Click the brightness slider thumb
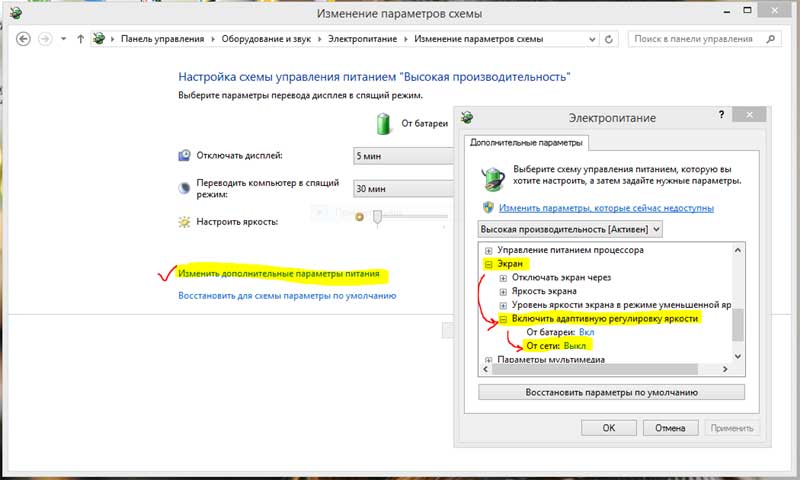Image resolution: width=800 pixels, height=480 pixels. click(377, 217)
